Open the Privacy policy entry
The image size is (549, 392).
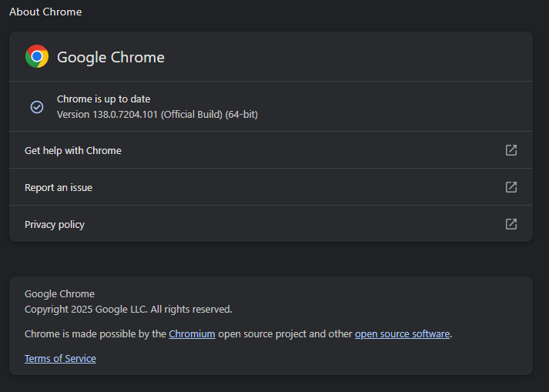(271, 224)
